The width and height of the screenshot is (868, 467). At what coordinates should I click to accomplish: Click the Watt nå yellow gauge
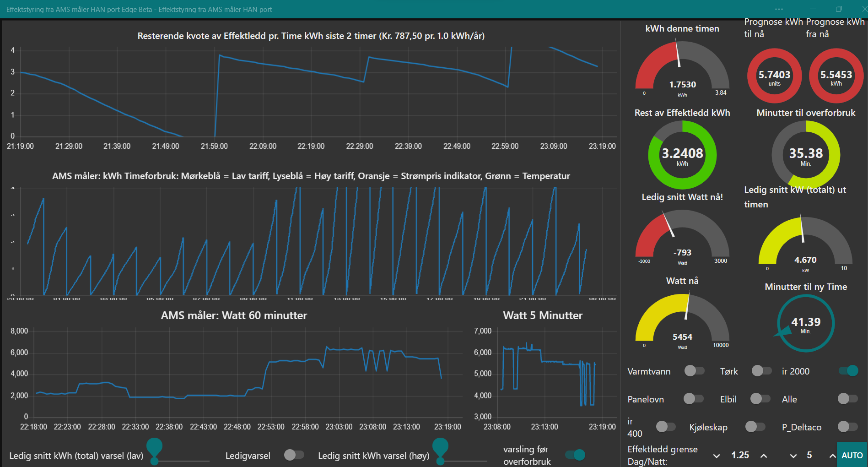point(682,320)
